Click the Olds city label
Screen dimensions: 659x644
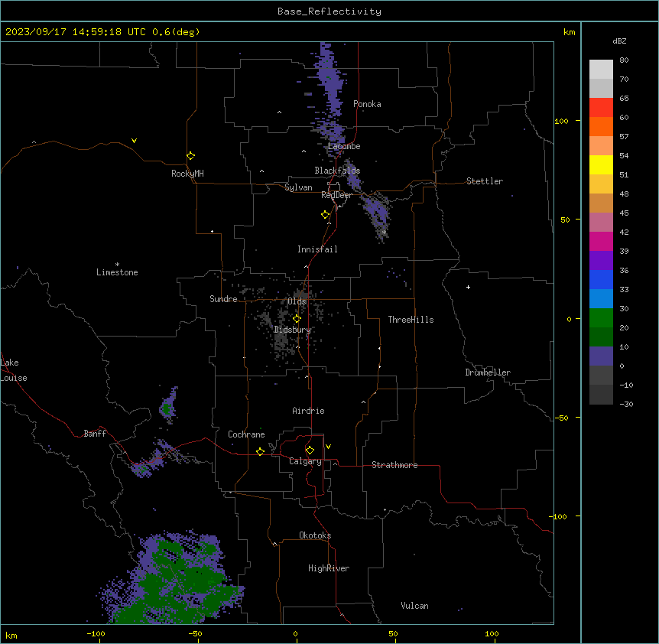[x=297, y=301]
